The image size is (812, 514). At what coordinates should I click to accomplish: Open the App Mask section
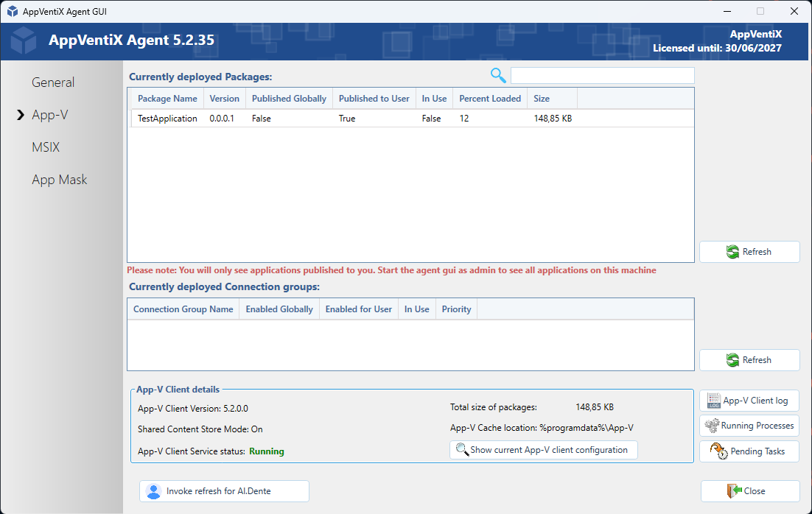coord(60,180)
